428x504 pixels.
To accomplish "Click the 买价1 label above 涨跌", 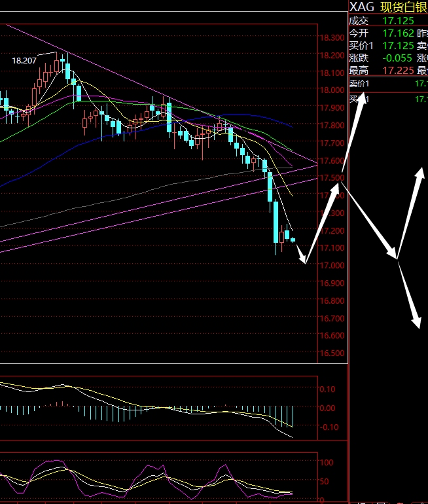I will pos(361,46).
